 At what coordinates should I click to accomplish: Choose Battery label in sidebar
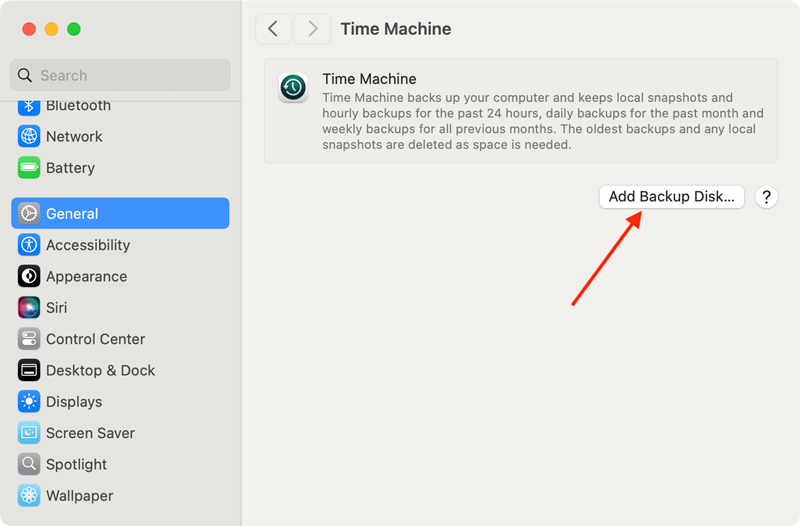coord(70,168)
